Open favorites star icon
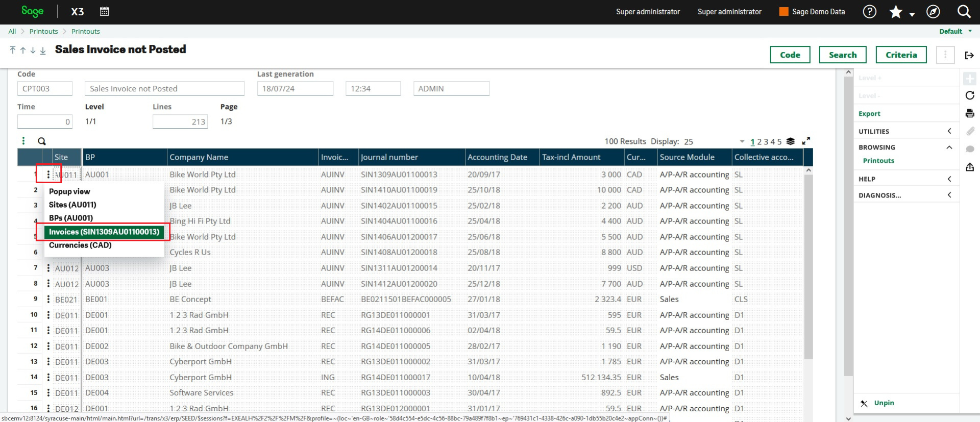This screenshot has height=422, width=980. pyautogui.click(x=896, y=12)
